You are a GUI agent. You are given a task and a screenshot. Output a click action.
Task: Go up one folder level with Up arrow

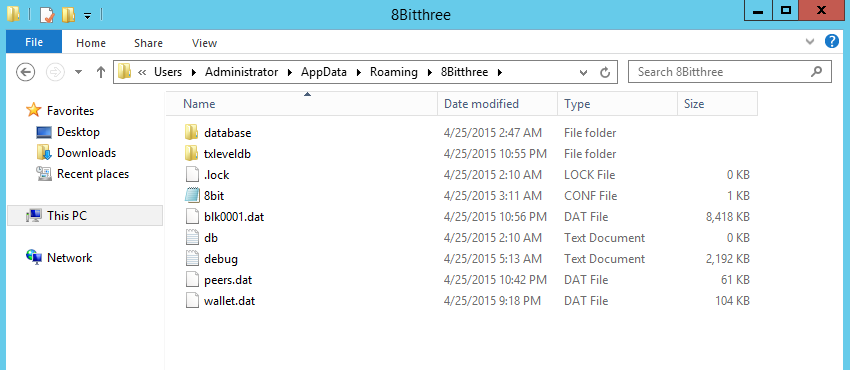[100, 72]
